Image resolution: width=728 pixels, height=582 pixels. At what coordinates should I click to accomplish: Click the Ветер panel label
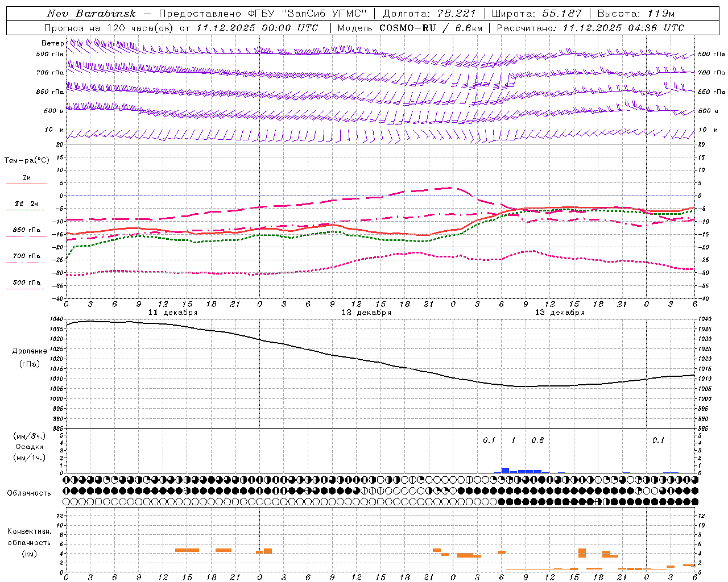coord(52,43)
